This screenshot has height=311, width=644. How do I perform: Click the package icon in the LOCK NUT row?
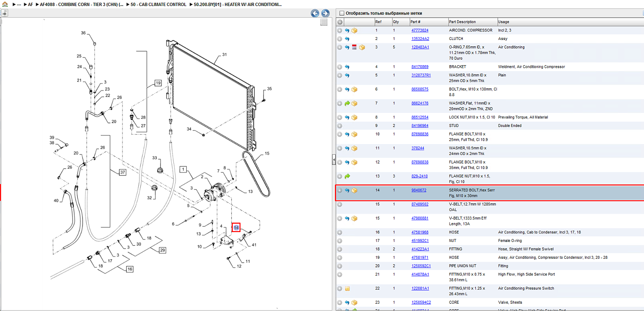pos(355,118)
